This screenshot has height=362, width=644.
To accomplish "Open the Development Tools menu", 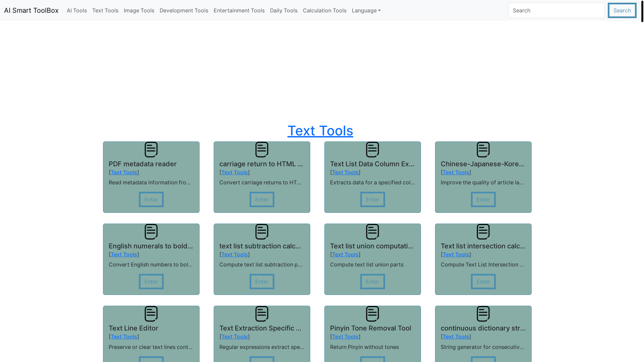I will [x=184, y=10].
